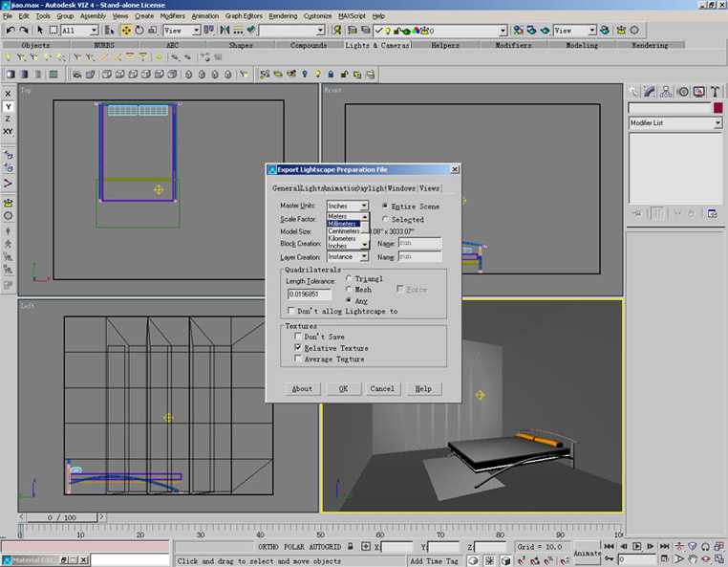Image resolution: width=728 pixels, height=567 pixels.
Task: Open the Display command panel icon
Action: 697,92
